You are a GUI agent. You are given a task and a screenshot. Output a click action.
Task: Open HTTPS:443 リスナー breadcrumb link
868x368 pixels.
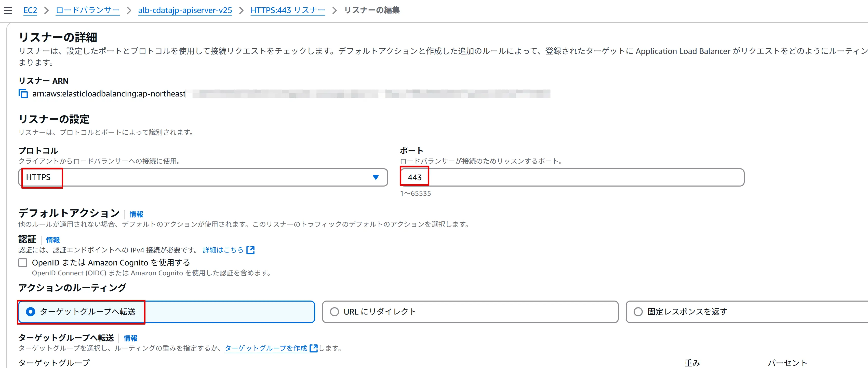pos(287,10)
